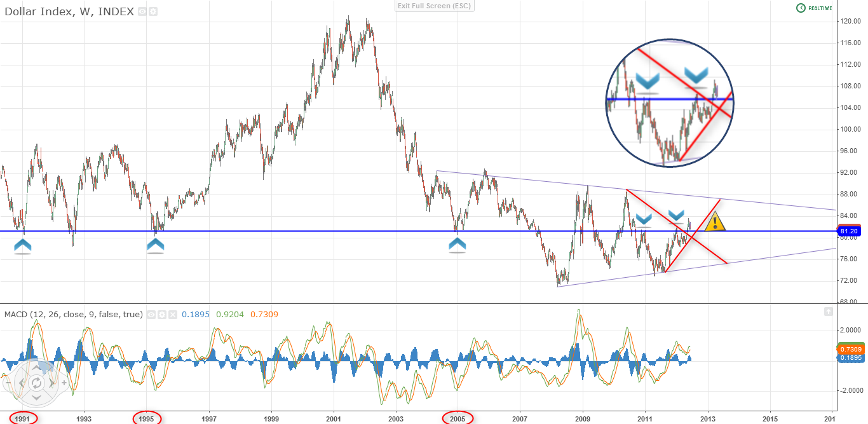868x424 pixels.
Task: Click the 104.00 price axis label
Action: [851, 107]
